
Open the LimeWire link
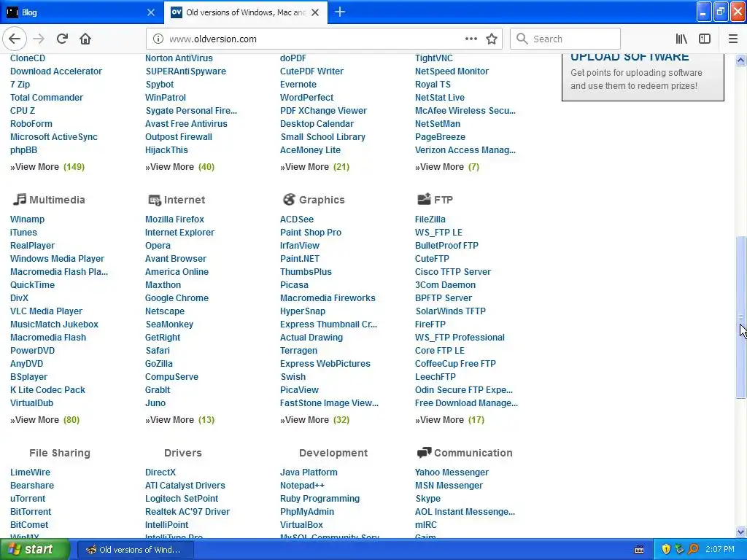30,472
